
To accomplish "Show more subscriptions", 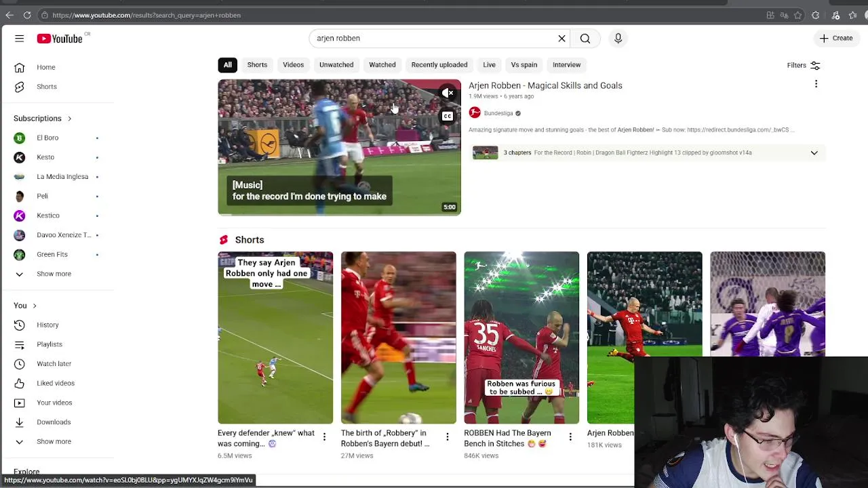I will [57, 274].
